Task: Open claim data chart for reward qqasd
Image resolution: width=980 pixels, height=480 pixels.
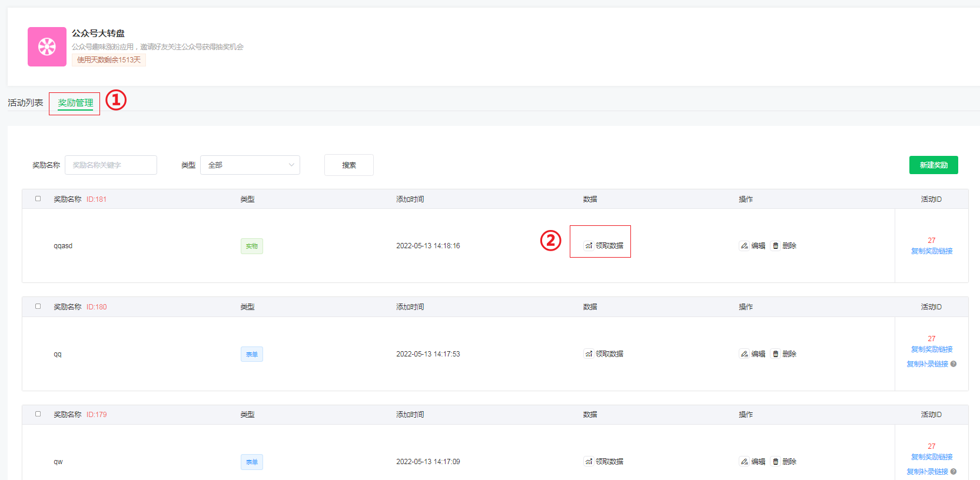Action: (x=589, y=246)
